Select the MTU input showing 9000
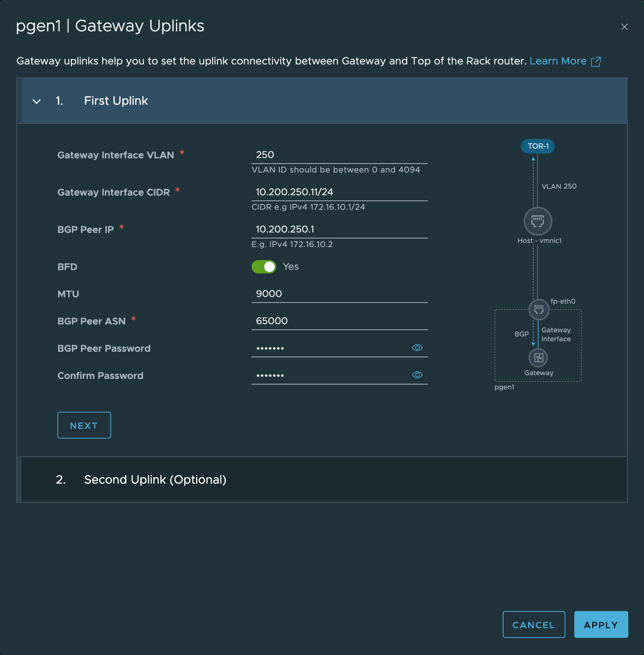Image resolution: width=644 pixels, height=655 pixels. point(339,294)
